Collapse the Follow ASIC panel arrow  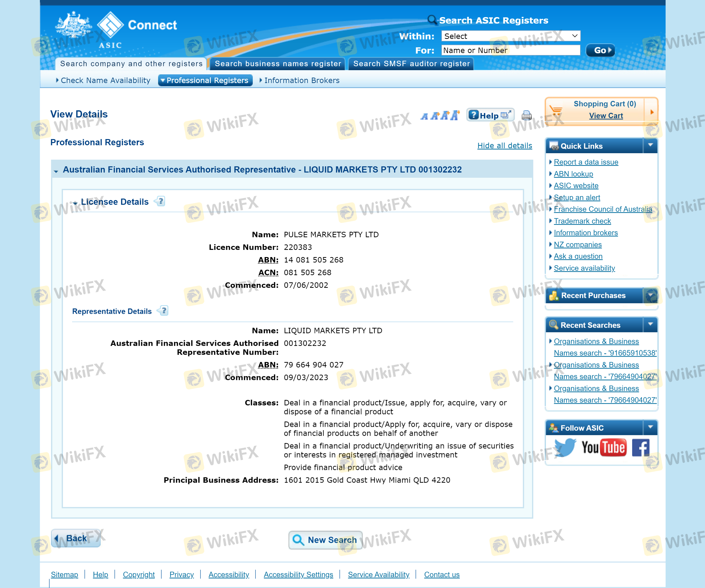(x=650, y=427)
